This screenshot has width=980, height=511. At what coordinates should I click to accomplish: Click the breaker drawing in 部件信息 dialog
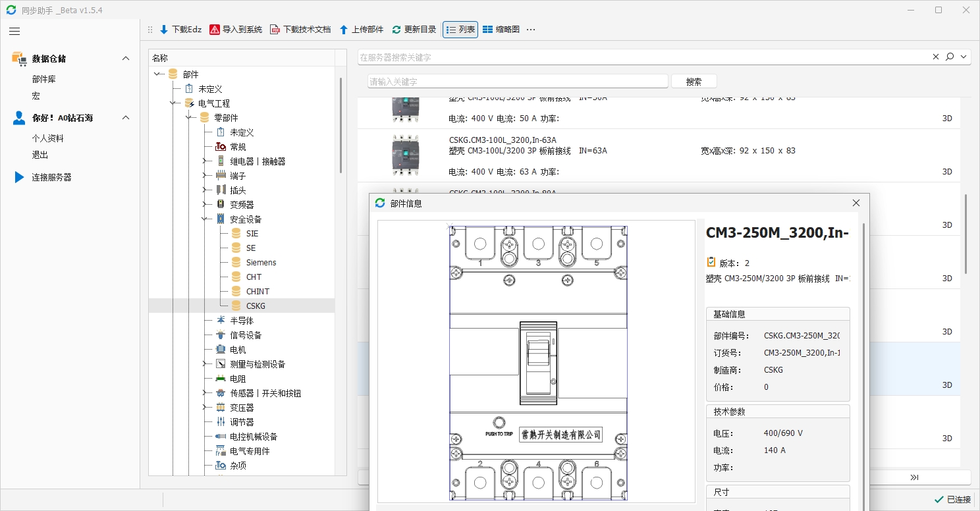pyautogui.click(x=538, y=362)
